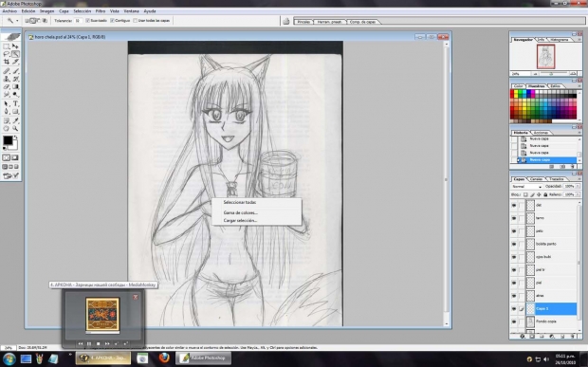Add layer style icon in Capas panel
588x367 pixels.
tap(523, 337)
